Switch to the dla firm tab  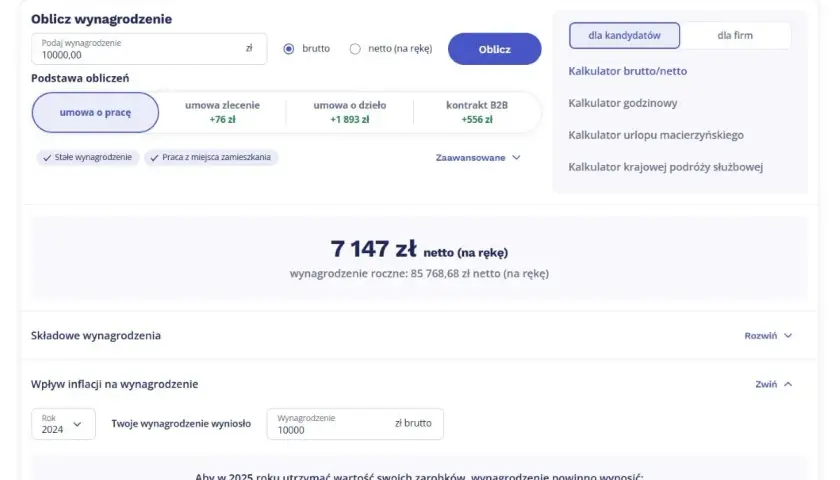point(735,35)
